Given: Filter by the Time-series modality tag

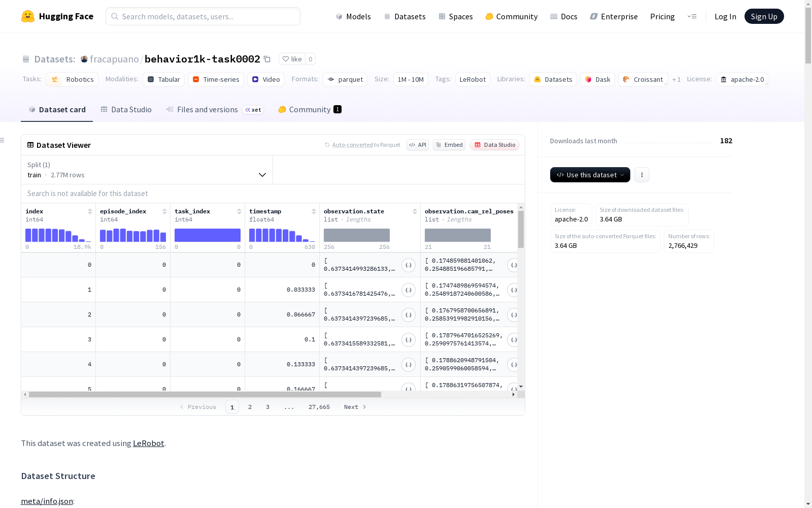Looking at the screenshot, I should pyautogui.click(x=216, y=79).
